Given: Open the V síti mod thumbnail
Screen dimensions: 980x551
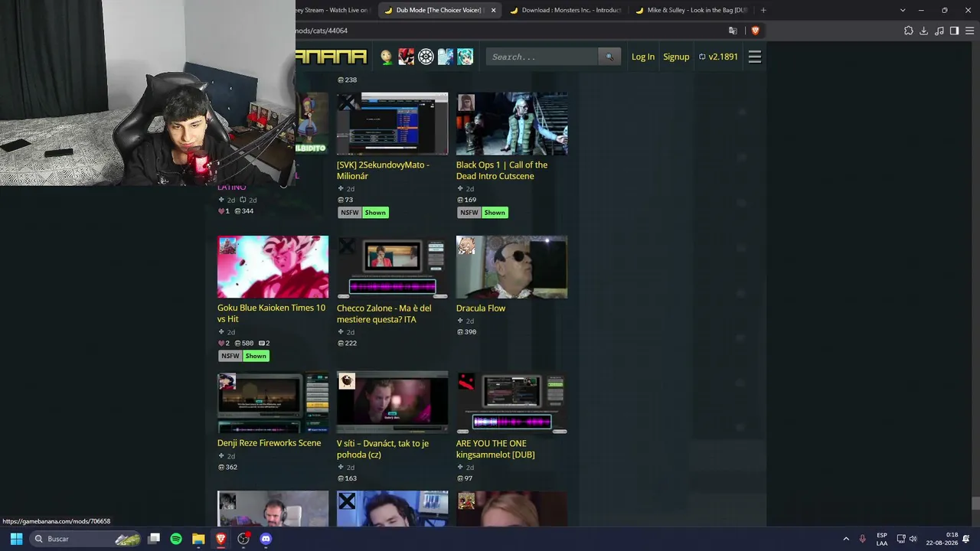Looking at the screenshot, I should tap(393, 403).
